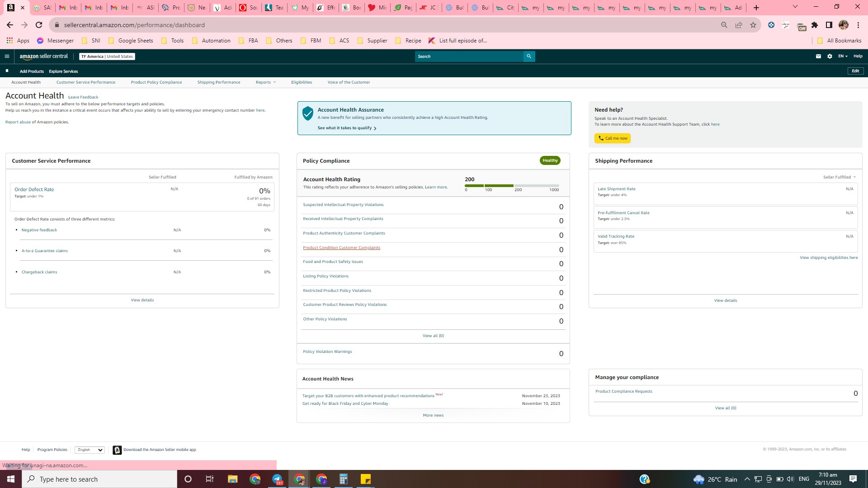The width and height of the screenshot is (868, 488).
Task: Click the bookmark flag icon beside Add Products
Action: pyautogui.click(x=7, y=71)
